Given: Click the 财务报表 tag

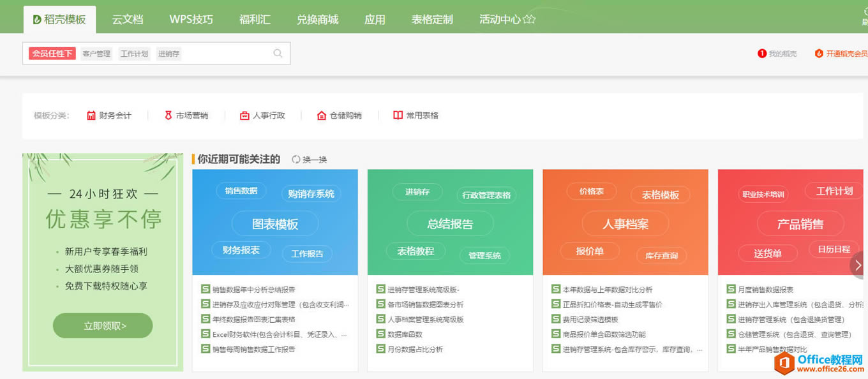Looking at the screenshot, I should (241, 250).
